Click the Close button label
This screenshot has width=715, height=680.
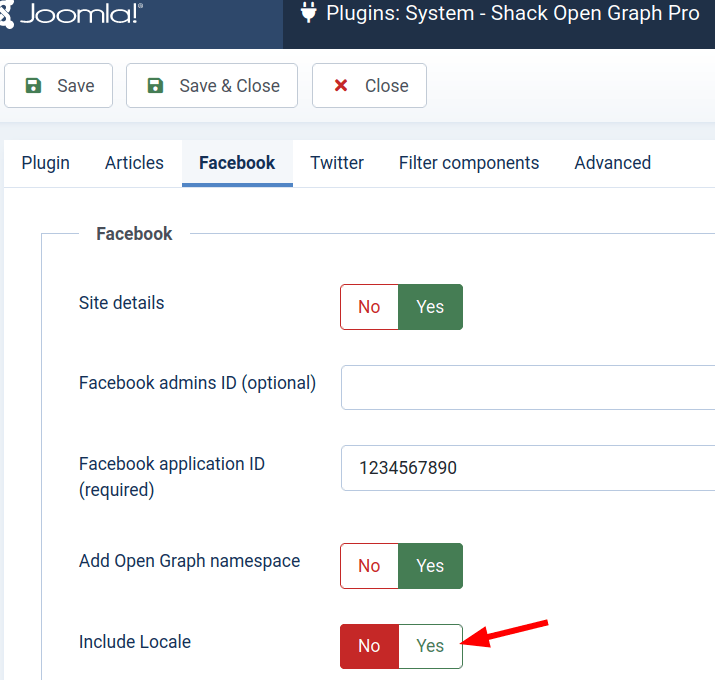click(x=387, y=86)
